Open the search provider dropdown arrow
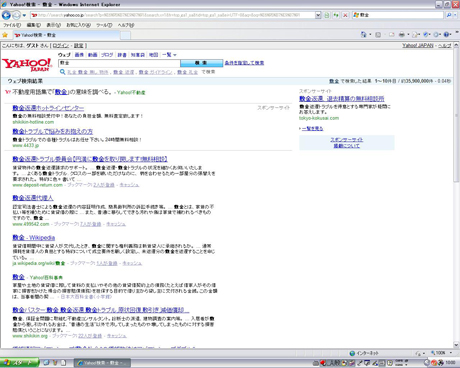The width and height of the screenshot is (460, 368). tap(455, 15)
